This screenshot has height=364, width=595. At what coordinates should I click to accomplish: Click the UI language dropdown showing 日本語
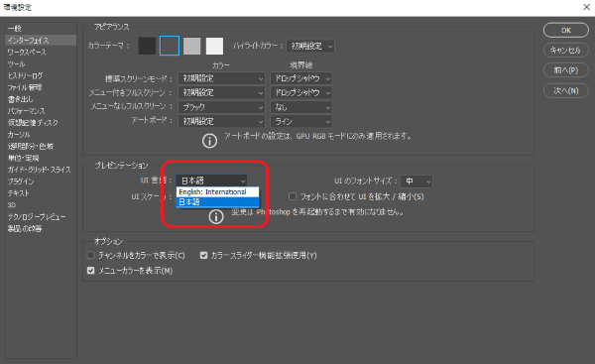pyautogui.click(x=212, y=181)
